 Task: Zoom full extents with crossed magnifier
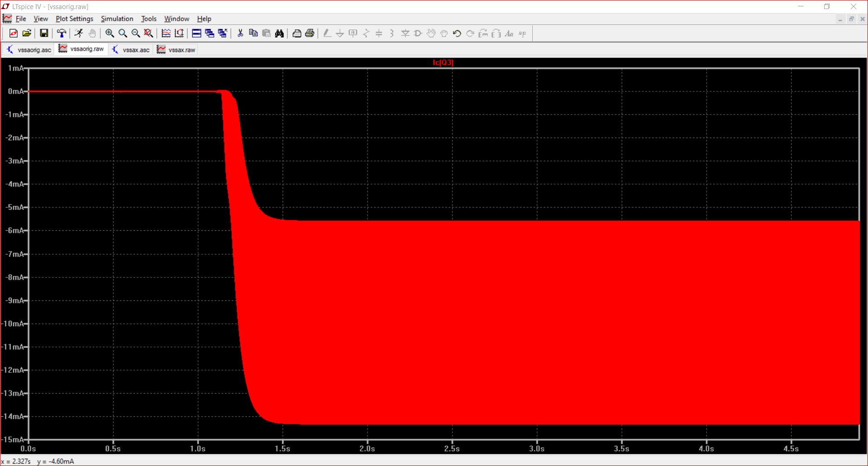coord(148,33)
